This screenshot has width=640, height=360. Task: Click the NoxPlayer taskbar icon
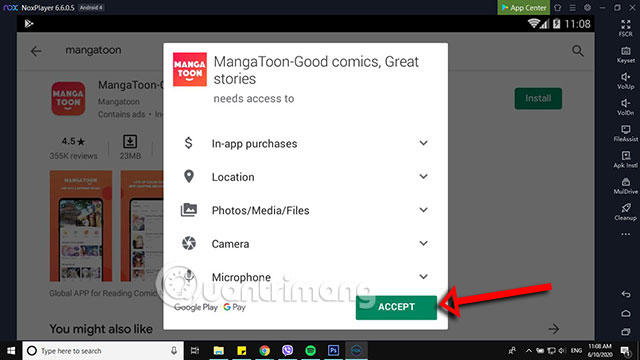coord(356,351)
